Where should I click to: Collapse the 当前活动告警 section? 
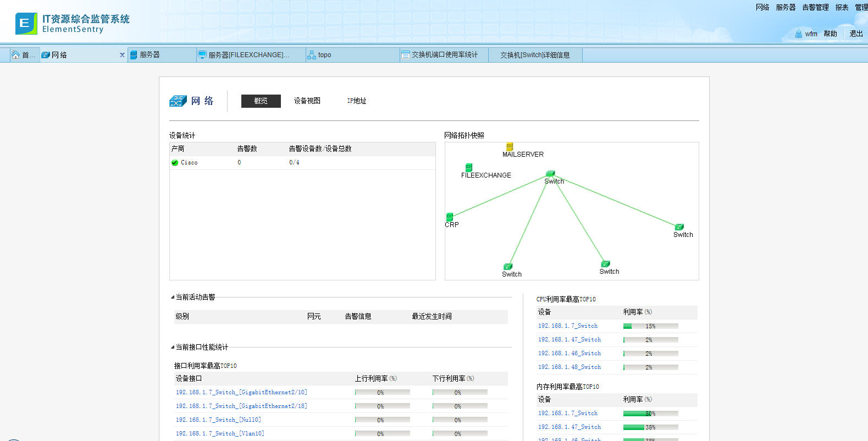tap(172, 297)
